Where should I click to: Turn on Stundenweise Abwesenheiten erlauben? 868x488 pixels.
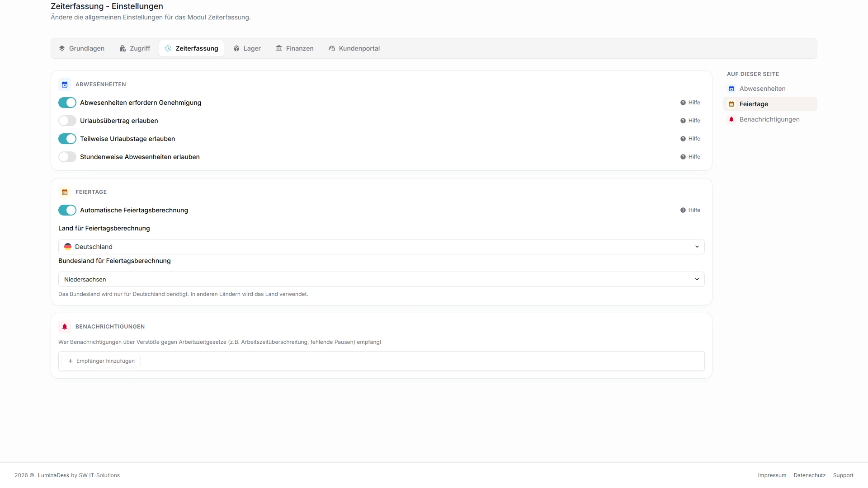pos(67,157)
